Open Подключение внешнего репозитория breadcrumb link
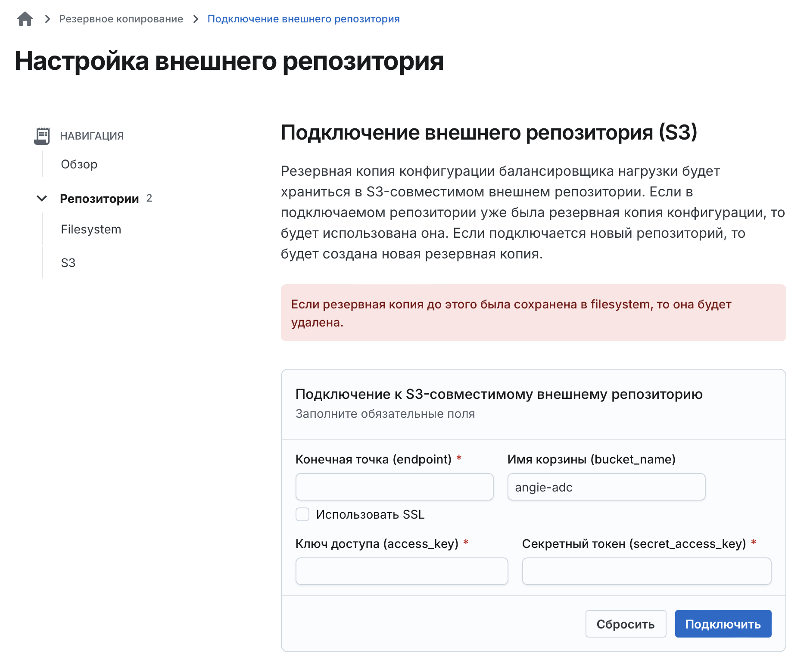This screenshot has width=810, height=672. 304,19
